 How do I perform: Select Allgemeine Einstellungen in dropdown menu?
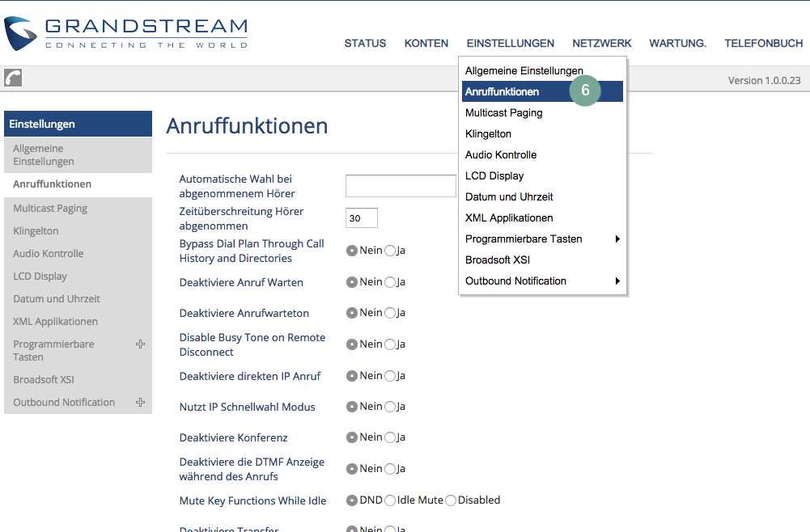(x=542, y=70)
